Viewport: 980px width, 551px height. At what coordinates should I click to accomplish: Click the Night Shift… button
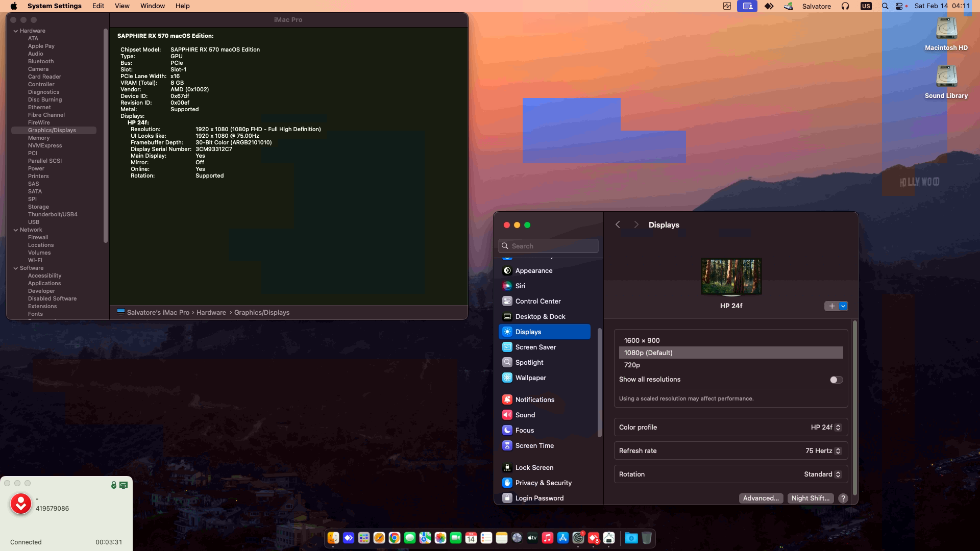[x=811, y=498]
